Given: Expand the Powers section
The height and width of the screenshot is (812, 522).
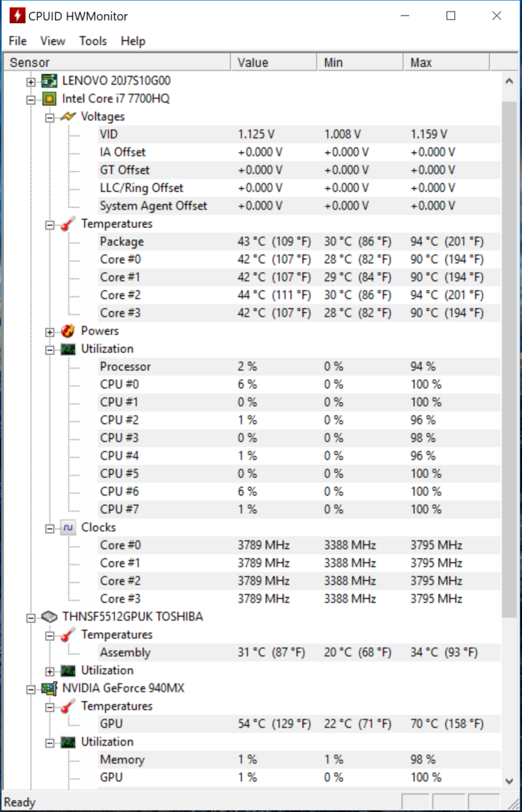Looking at the screenshot, I should click(x=49, y=332).
